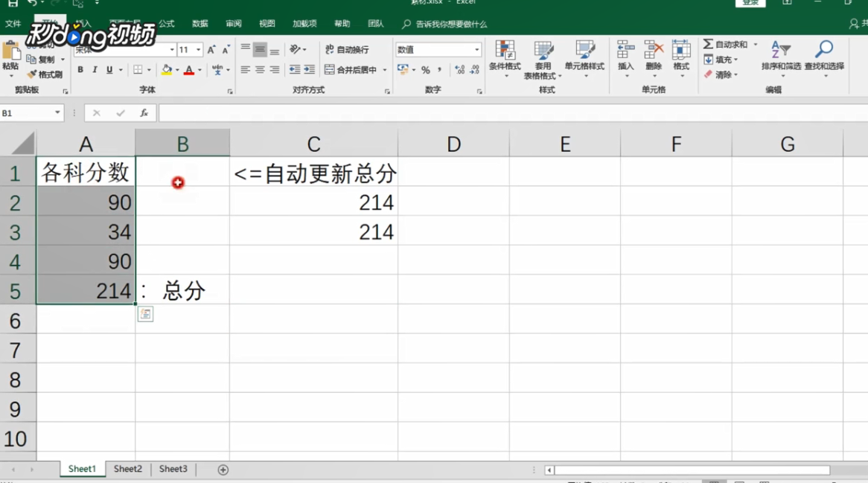868x483 pixels.
Task: Click the Tell Me search box
Action: [x=445, y=24]
